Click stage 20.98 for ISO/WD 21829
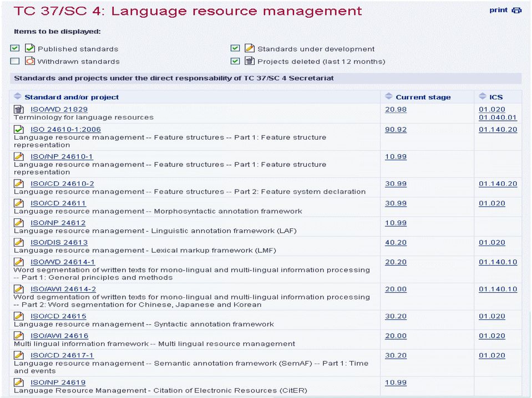Viewport: 532px width, 398px height. pyautogui.click(x=396, y=110)
